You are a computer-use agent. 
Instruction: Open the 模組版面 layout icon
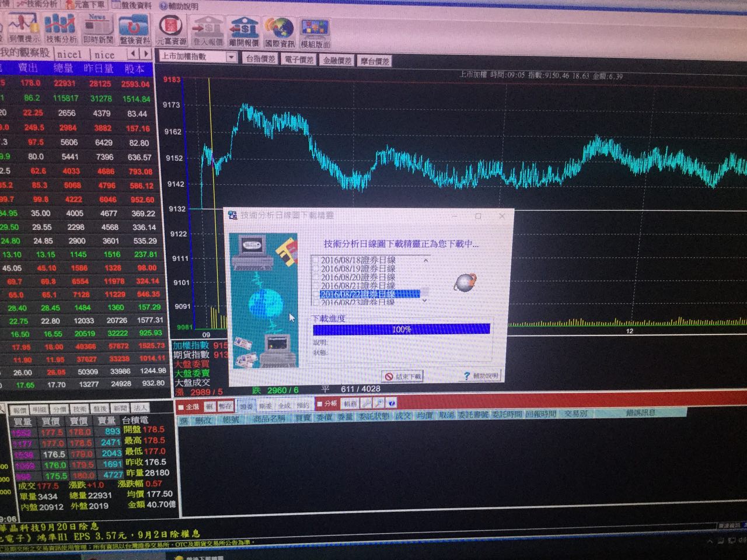315,33
